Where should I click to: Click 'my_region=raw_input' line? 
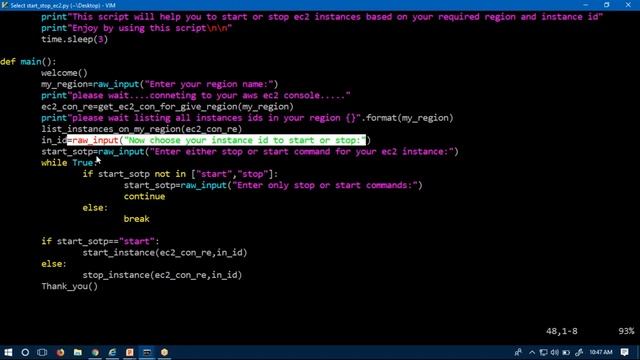(x=160, y=84)
